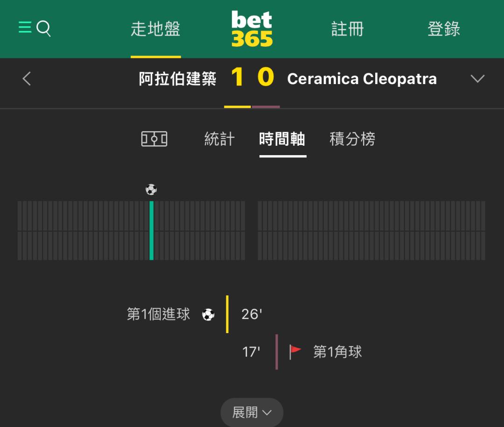The width and height of the screenshot is (504, 427).
Task: Expand the match selector chevron
Action: tap(477, 78)
